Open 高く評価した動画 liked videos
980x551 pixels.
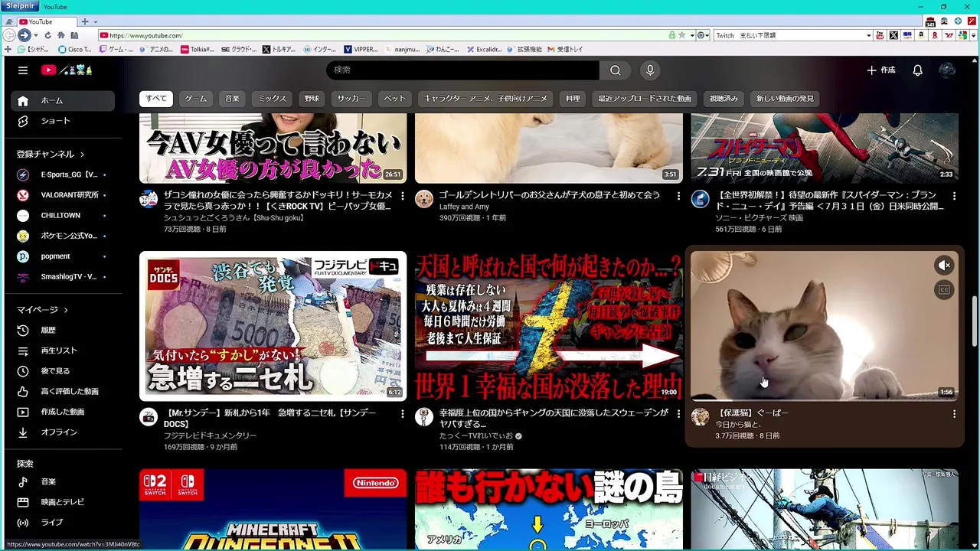[62, 391]
